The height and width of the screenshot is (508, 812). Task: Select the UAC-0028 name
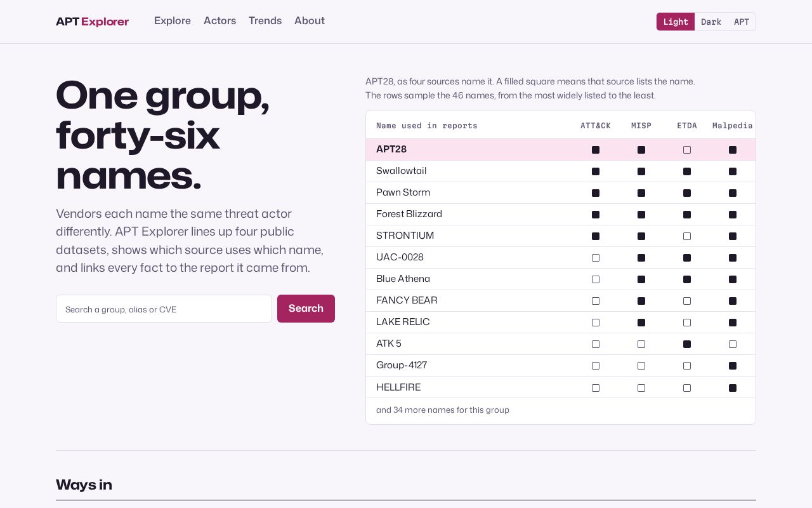(400, 257)
